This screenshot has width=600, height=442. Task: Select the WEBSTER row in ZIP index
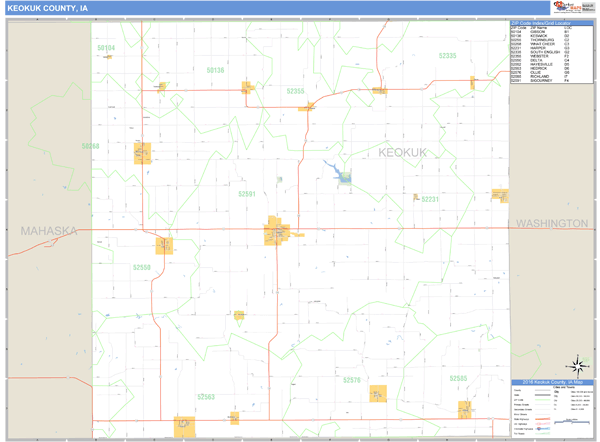click(x=541, y=56)
